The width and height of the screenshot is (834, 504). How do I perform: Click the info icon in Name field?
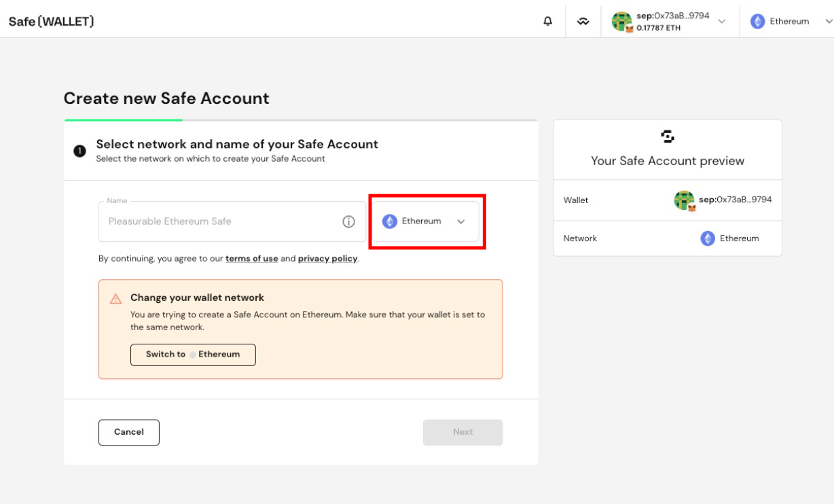348,221
